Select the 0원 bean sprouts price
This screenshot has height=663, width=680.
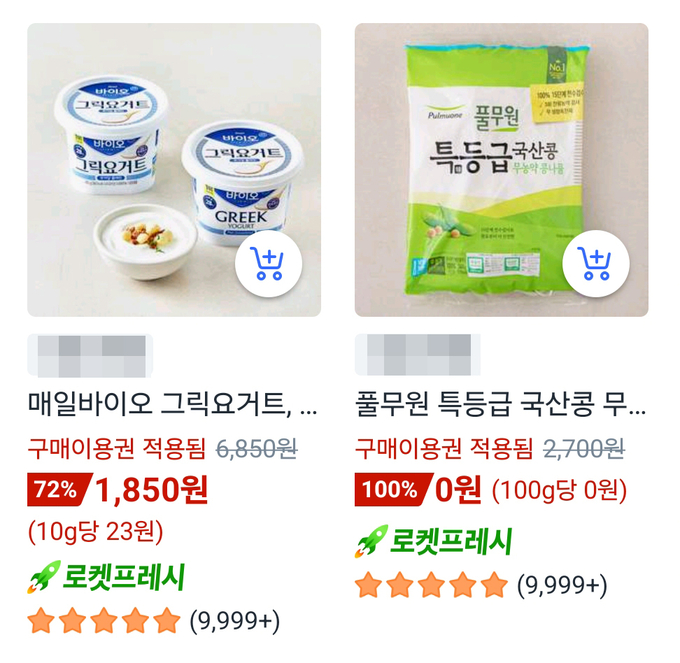click(458, 490)
